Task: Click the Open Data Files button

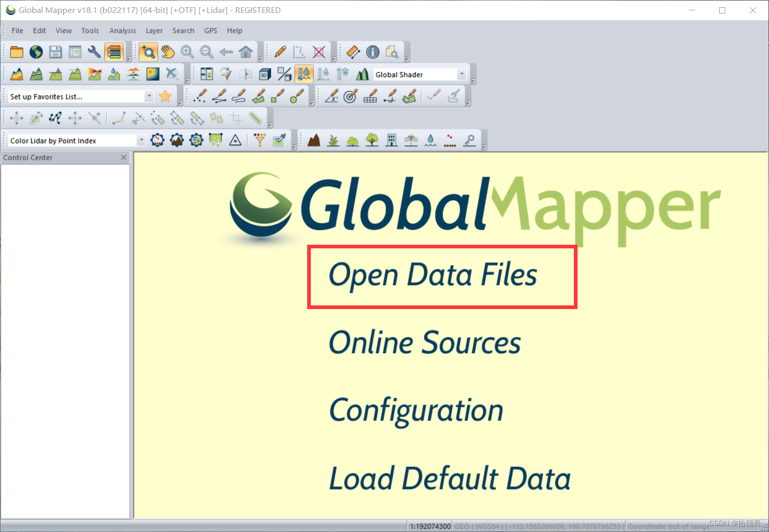Action: coord(441,276)
